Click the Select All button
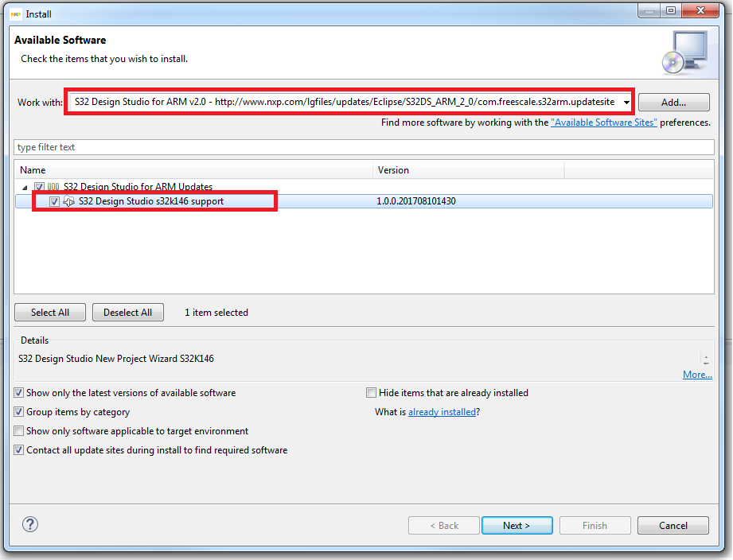The image size is (733, 560). pos(50,313)
